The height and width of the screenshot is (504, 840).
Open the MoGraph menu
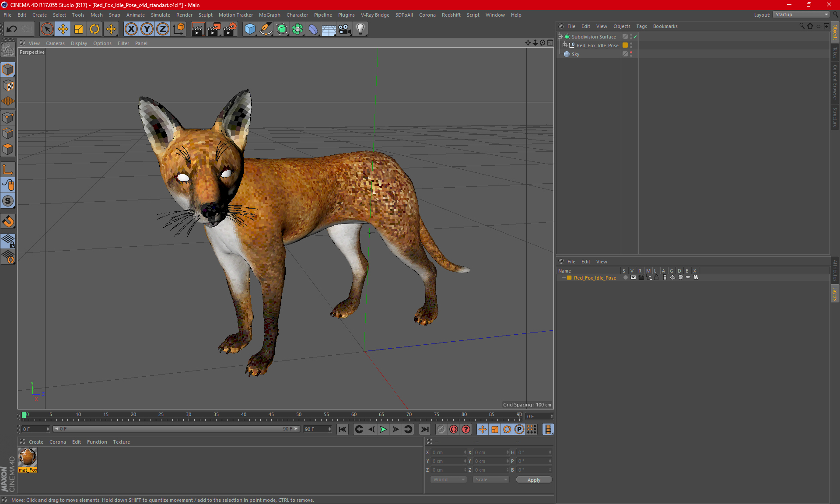click(x=269, y=15)
